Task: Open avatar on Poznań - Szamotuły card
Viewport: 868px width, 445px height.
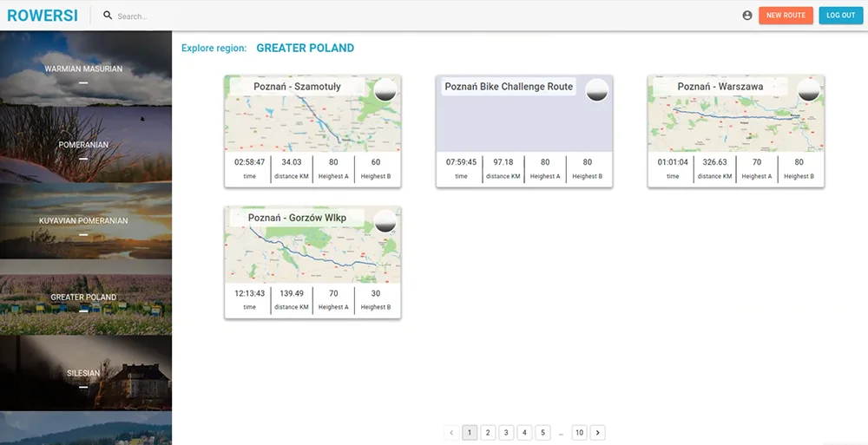Action: (x=385, y=89)
